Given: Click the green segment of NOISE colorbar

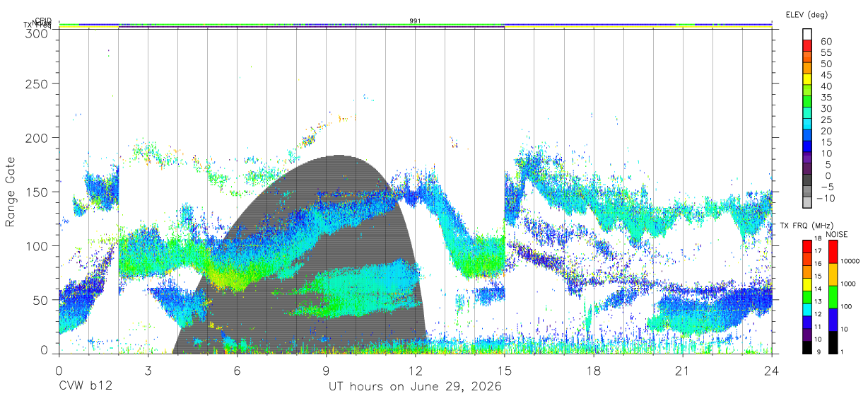Looking at the screenshot, I should coord(833,296).
